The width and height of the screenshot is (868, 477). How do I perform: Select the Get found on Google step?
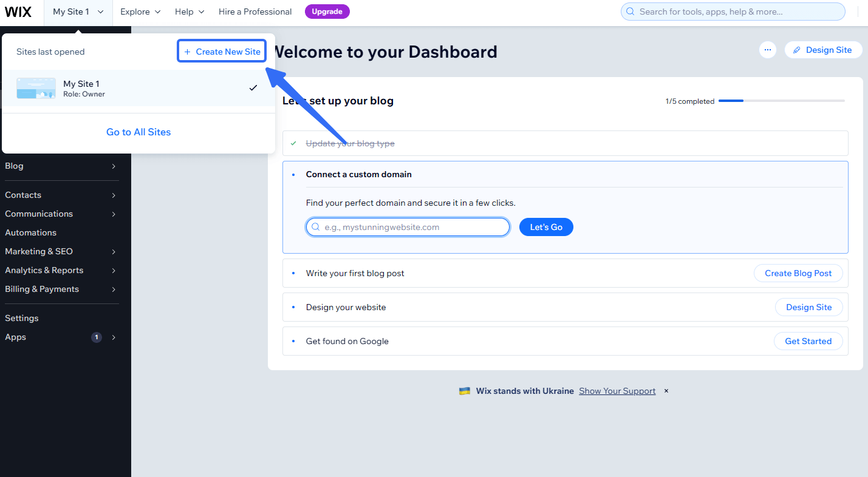565,341
